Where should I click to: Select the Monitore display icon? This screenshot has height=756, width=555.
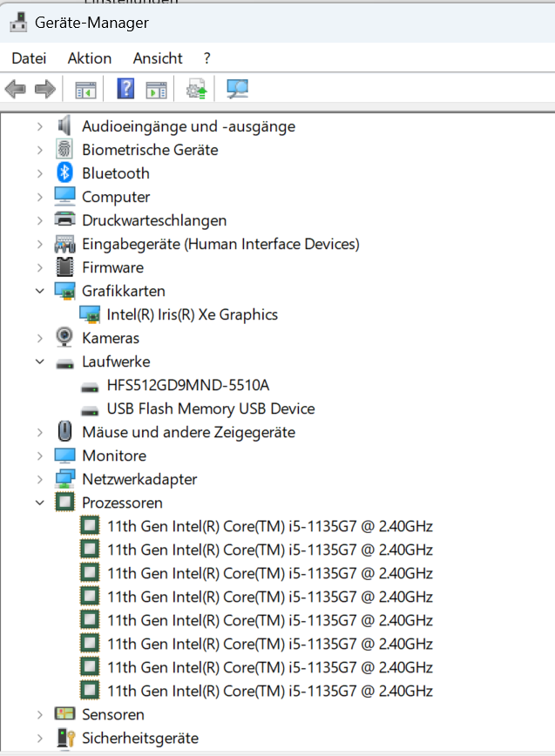point(64,456)
